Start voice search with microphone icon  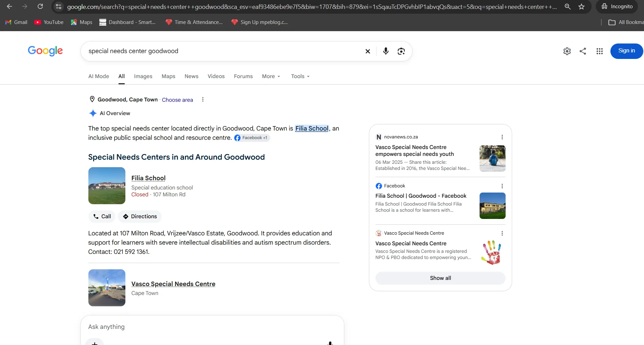(x=386, y=51)
